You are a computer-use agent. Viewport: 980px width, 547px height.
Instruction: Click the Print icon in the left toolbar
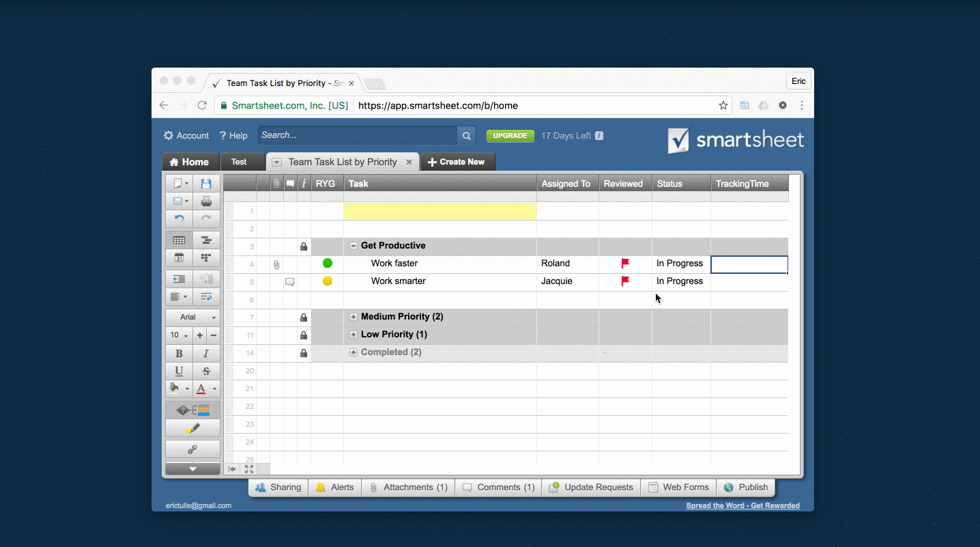(206, 201)
